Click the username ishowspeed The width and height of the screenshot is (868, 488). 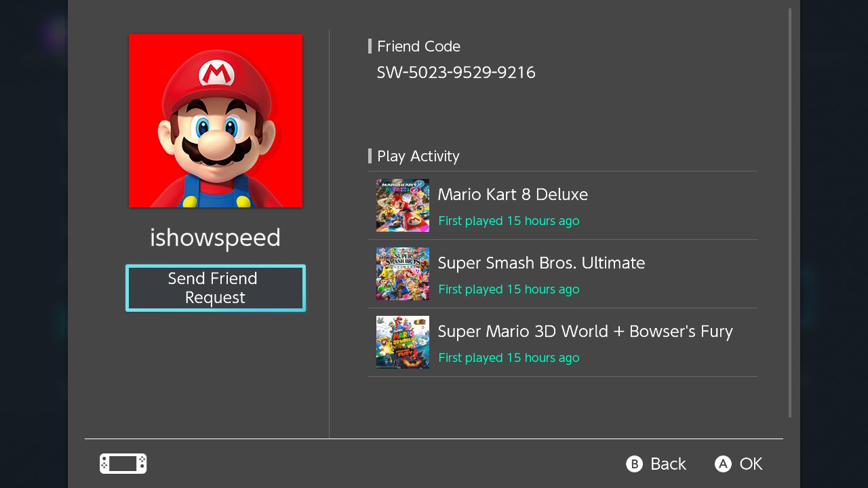(215, 238)
